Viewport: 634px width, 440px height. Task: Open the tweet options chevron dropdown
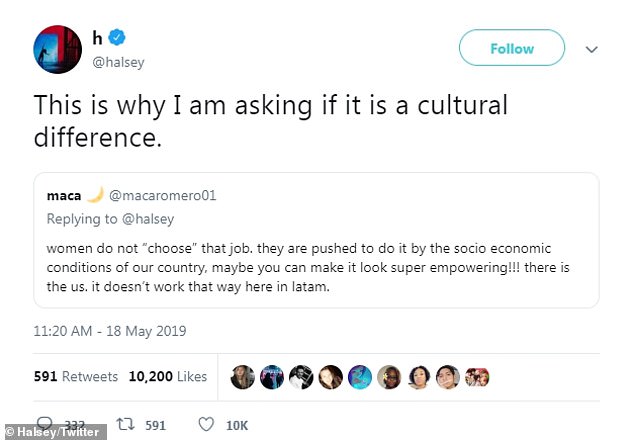coord(592,49)
